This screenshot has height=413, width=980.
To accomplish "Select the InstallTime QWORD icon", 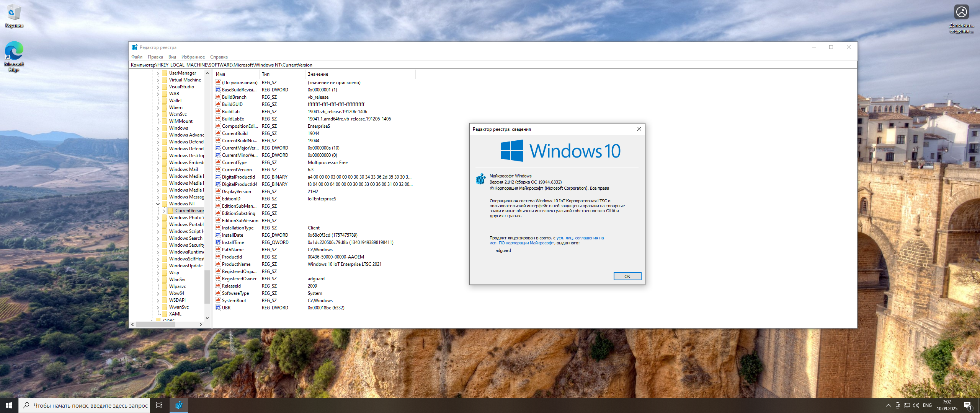I will 218,242.
